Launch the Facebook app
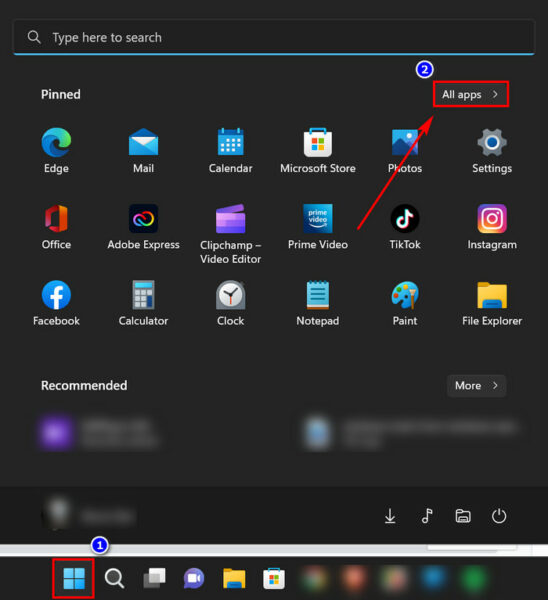Image resolution: width=548 pixels, height=600 pixels. (56, 303)
